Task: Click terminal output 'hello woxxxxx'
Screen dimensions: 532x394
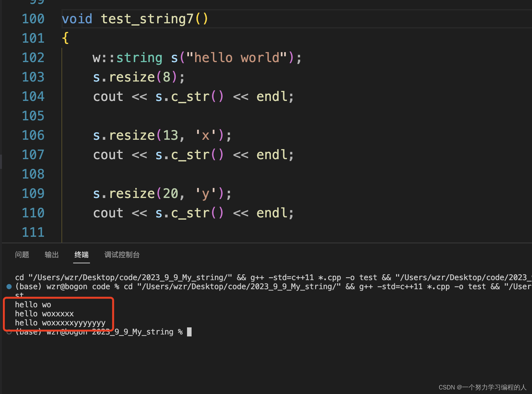Action: pyautogui.click(x=44, y=314)
